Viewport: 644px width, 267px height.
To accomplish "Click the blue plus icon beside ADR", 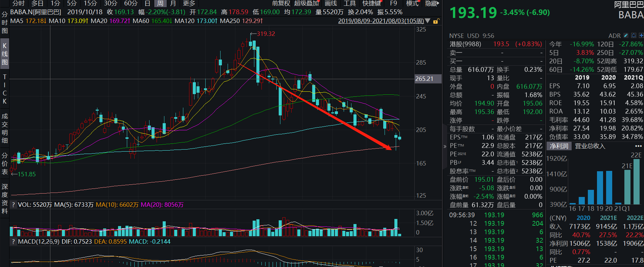I will click(x=641, y=36).
